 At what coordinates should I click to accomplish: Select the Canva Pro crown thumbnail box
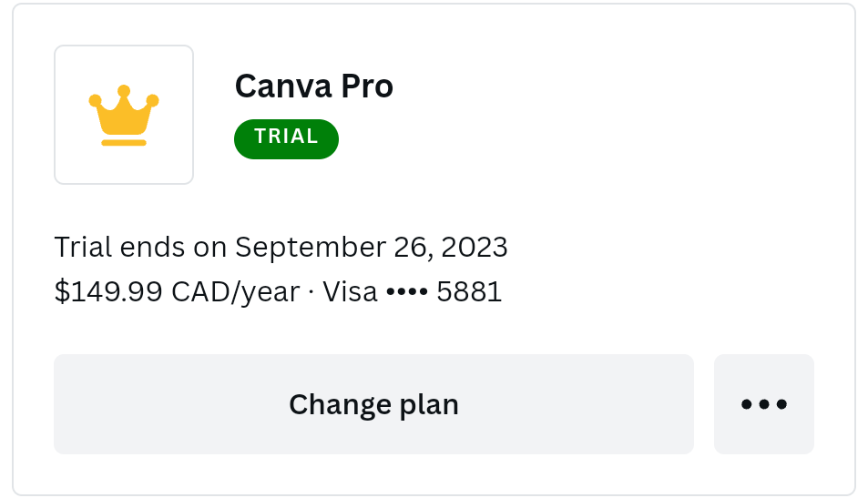click(x=124, y=115)
